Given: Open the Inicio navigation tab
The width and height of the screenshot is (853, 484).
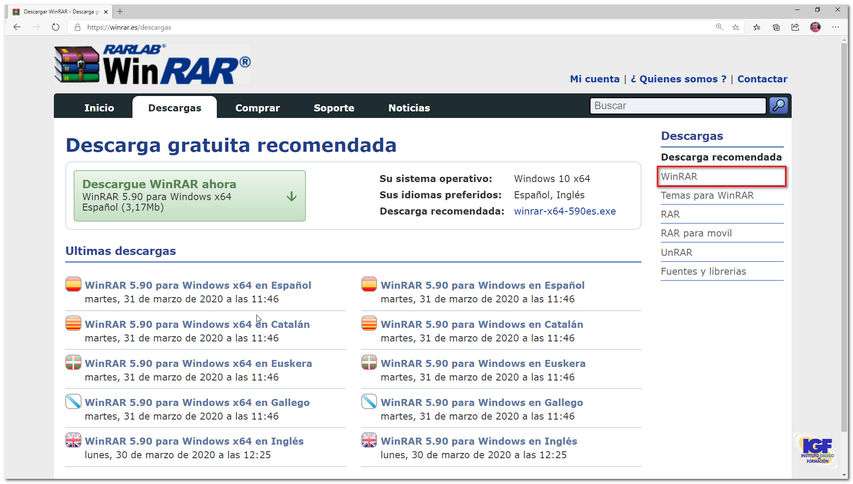Looking at the screenshot, I should tap(99, 108).
